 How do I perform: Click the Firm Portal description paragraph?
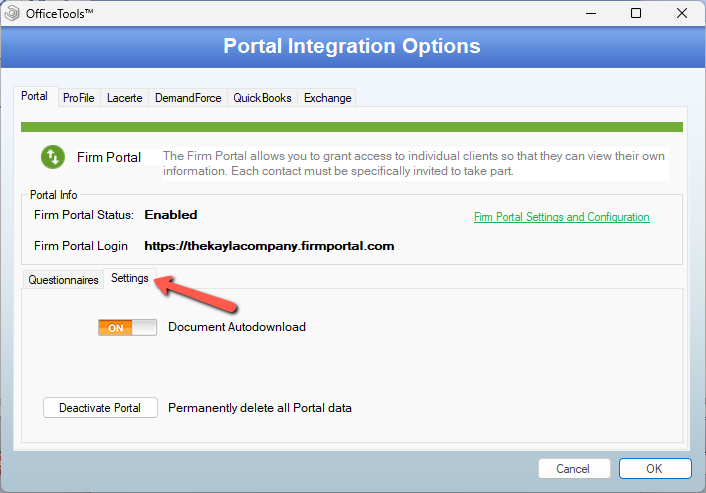pyautogui.click(x=414, y=163)
